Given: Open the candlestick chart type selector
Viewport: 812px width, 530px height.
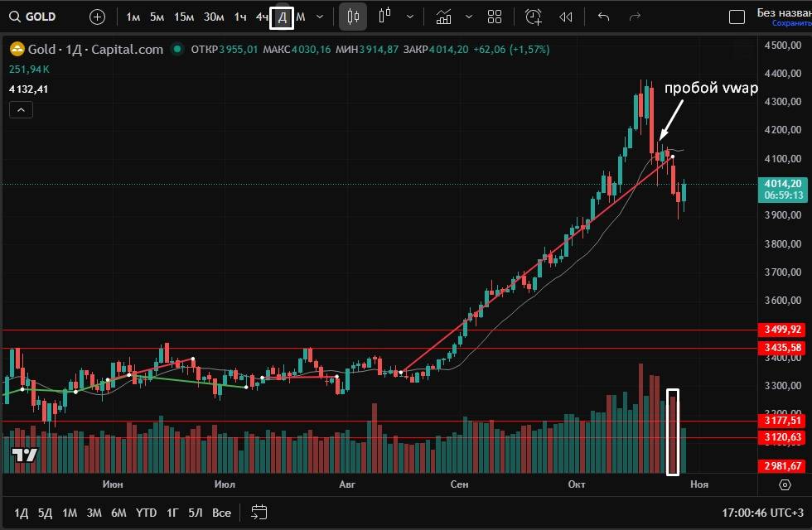Looking at the screenshot, I should coord(354,17).
